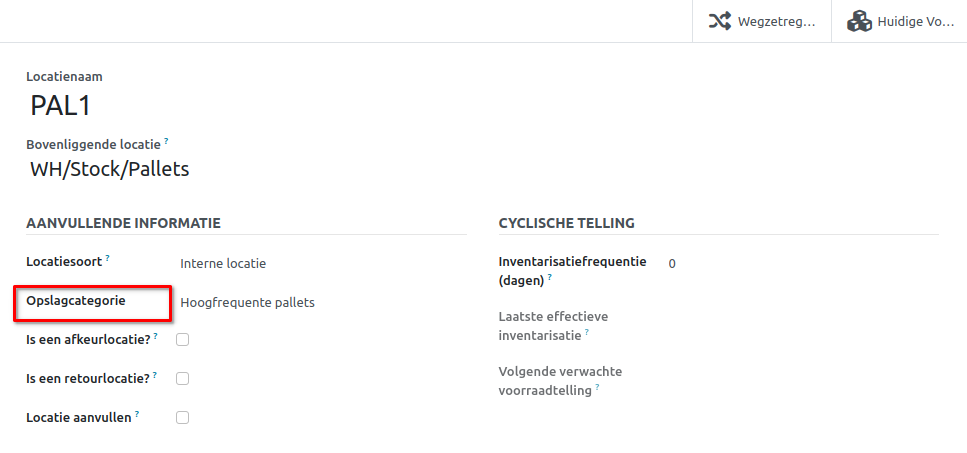Show help tooltip for Bovenliggende locatie

click(166, 142)
